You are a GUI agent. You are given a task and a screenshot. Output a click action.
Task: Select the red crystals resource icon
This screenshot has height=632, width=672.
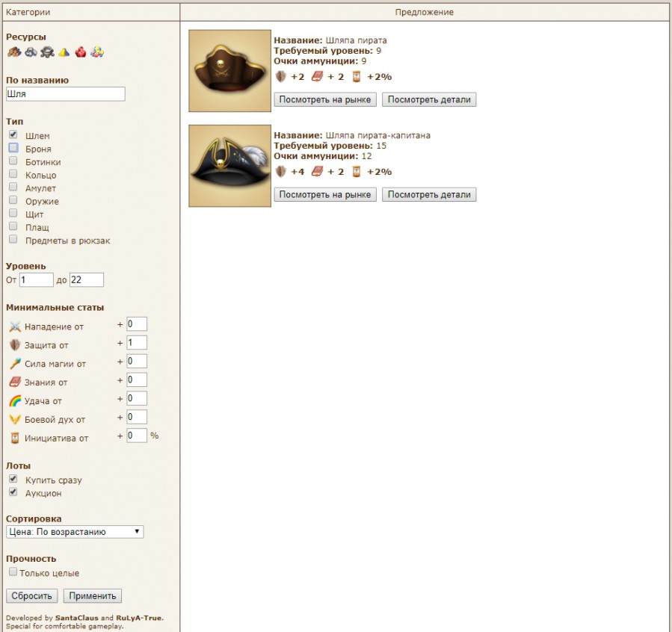[x=81, y=52]
